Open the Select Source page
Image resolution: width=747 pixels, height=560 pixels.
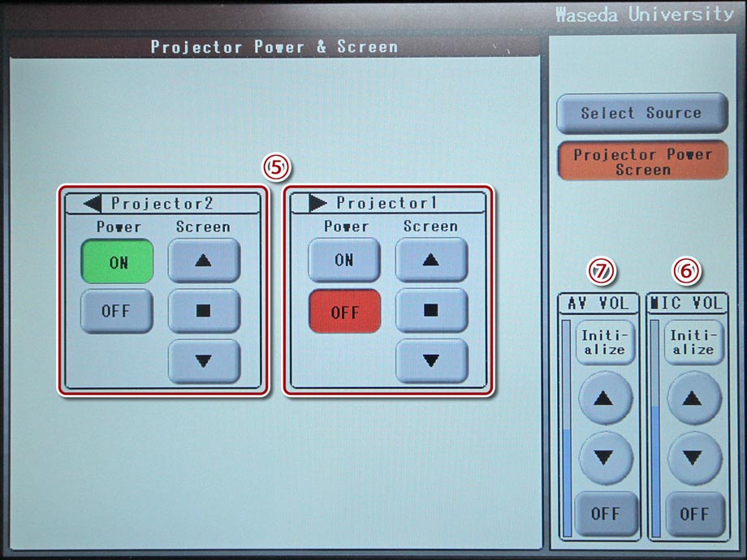[641, 114]
